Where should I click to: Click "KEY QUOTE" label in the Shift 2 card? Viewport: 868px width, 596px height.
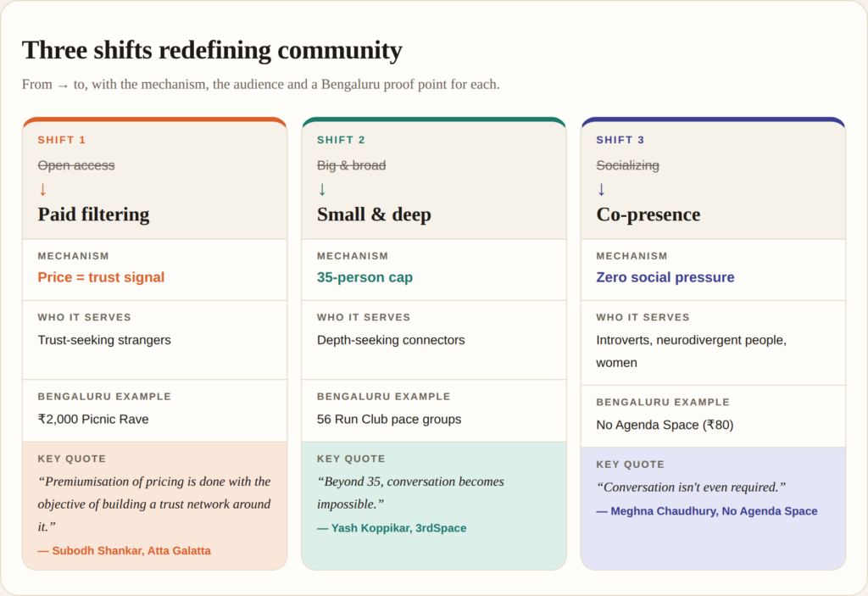351,459
